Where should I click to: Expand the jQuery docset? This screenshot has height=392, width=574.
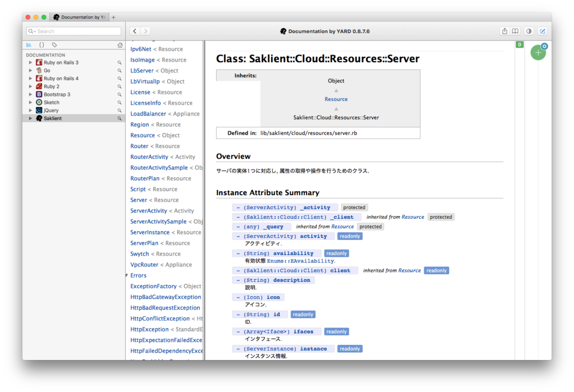pos(30,110)
